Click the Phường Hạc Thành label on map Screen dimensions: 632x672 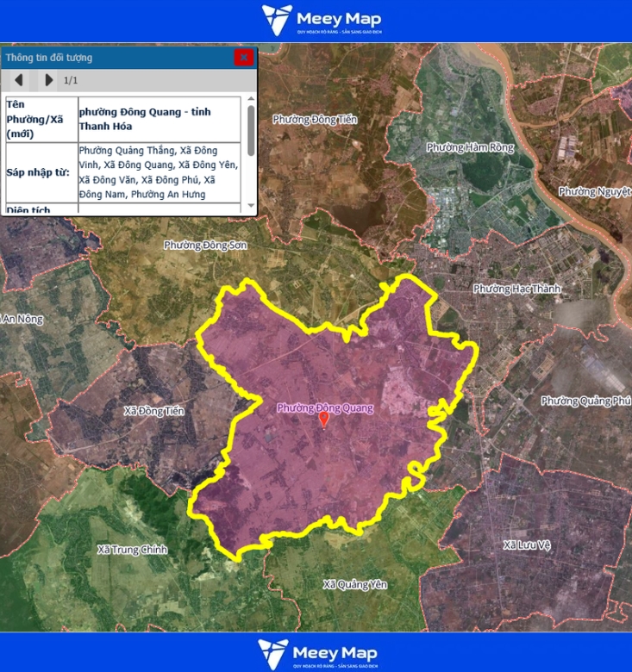pos(516,289)
